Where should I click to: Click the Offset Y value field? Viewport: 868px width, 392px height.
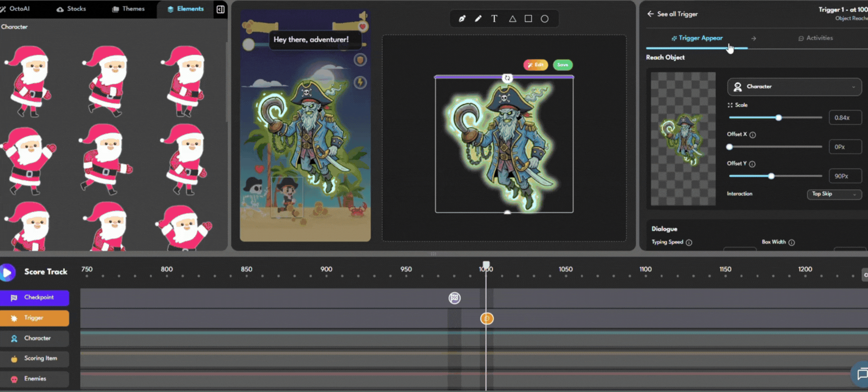[844, 176]
